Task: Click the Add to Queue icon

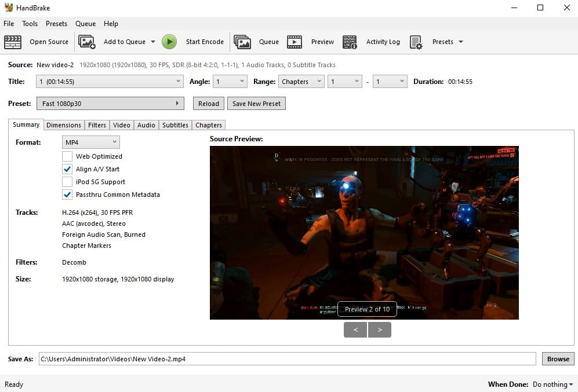Action: [x=87, y=42]
